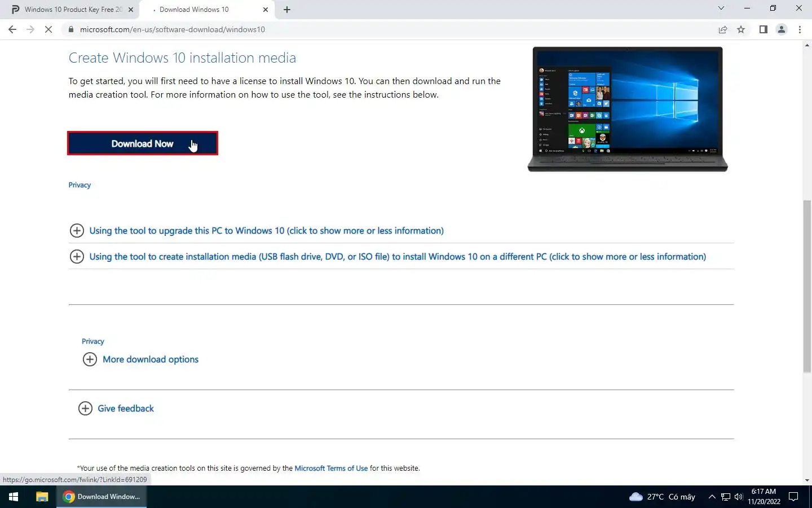Open volume control tray icon
Viewport: 812px width, 508px height.
tap(739, 497)
